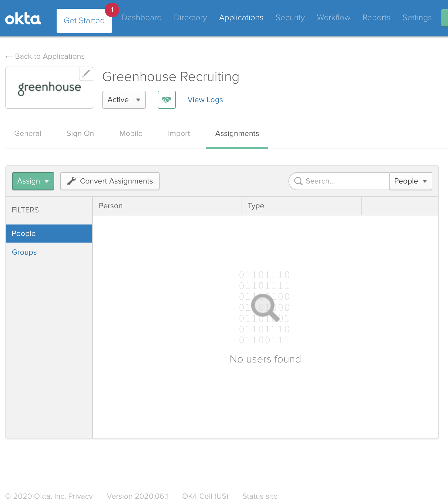Select the Groups filter
448x499 pixels.
point(24,252)
